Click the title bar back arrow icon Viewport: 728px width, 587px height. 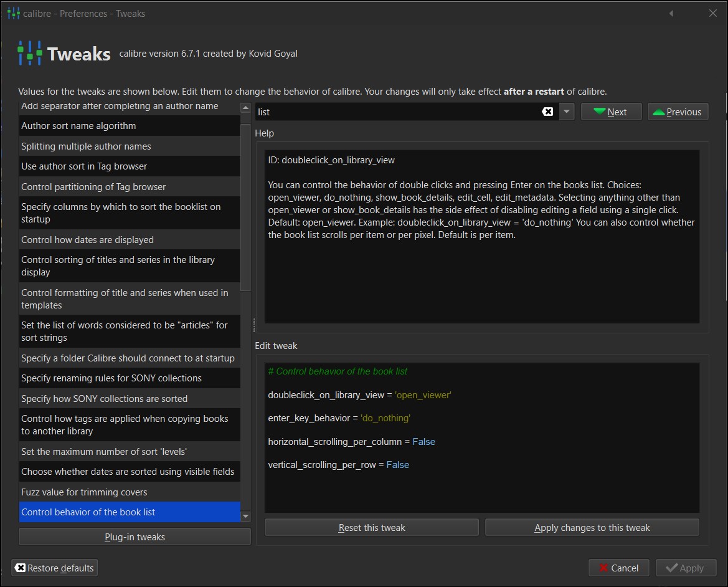coord(671,14)
